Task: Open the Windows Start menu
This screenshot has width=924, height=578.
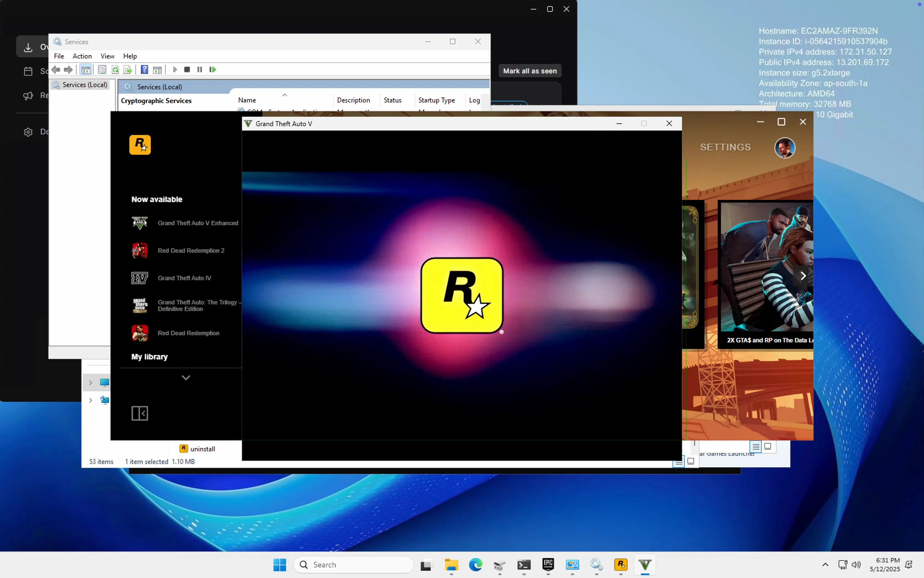Action: pyautogui.click(x=279, y=565)
